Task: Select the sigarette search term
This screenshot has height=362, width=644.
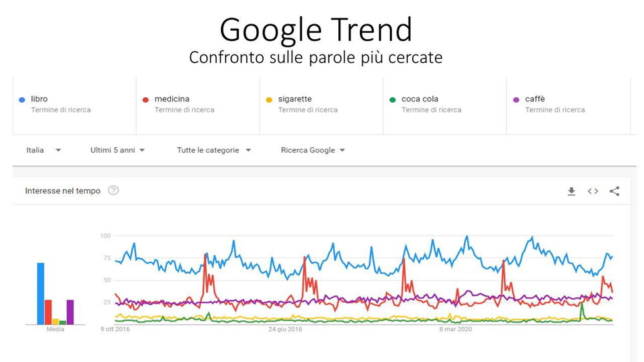Action: 294,99
